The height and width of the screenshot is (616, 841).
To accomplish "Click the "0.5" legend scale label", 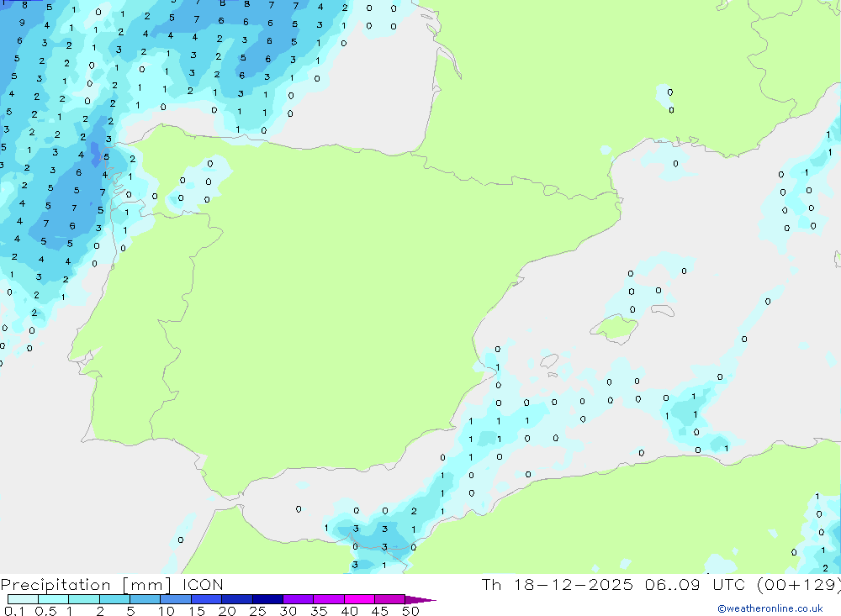I will (x=45, y=611).
